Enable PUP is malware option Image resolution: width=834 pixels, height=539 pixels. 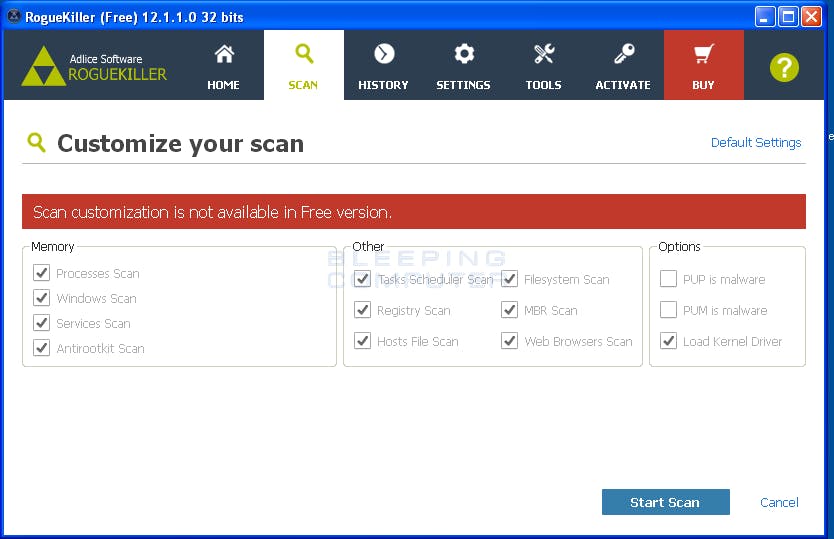[x=668, y=279]
